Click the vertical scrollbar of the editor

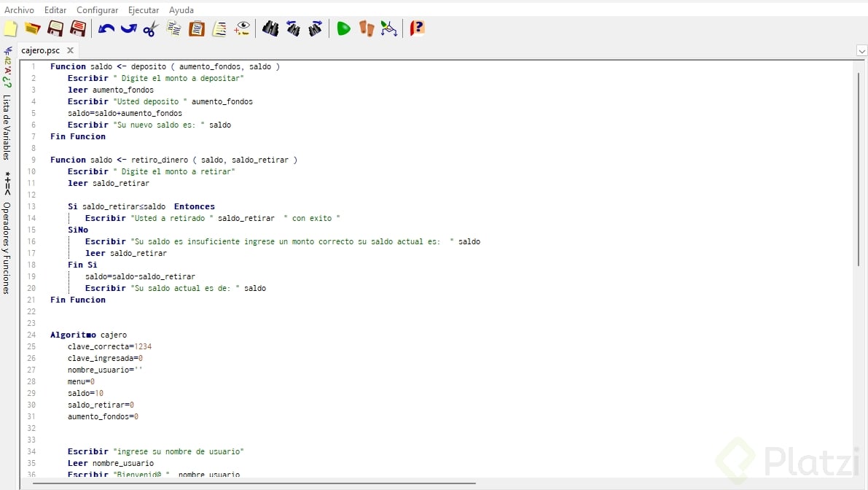(858, 169)
